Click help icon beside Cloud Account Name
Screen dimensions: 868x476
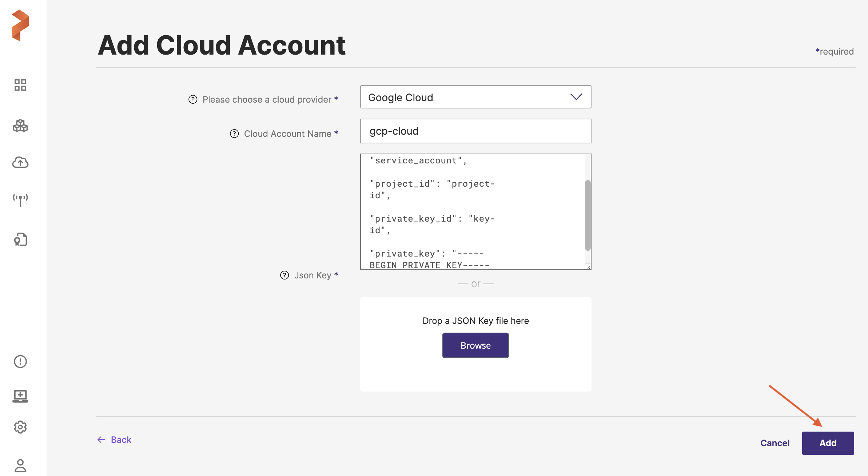point(234,134)
